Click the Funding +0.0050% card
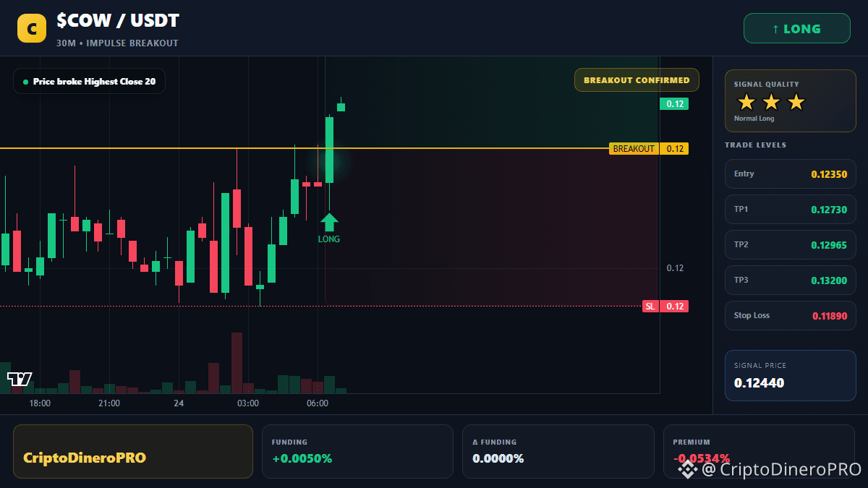The height and width of the screenshot is (488, 868). (357, 451)
